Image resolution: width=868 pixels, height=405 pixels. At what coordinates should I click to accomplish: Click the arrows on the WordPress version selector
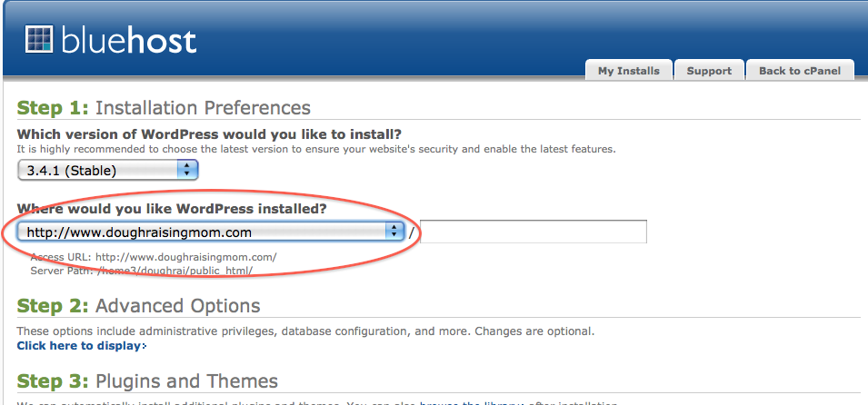[187, 170]
